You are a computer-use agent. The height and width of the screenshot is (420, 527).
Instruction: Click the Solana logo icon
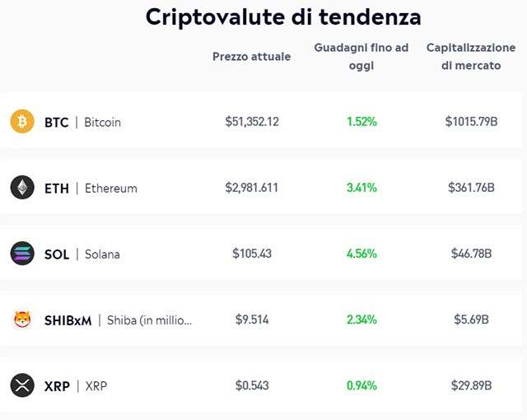[x=22, y=254]
